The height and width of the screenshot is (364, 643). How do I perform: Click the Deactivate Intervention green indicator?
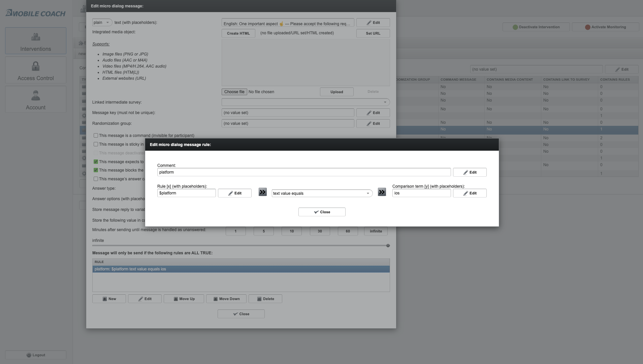click(x=515, y=27)
